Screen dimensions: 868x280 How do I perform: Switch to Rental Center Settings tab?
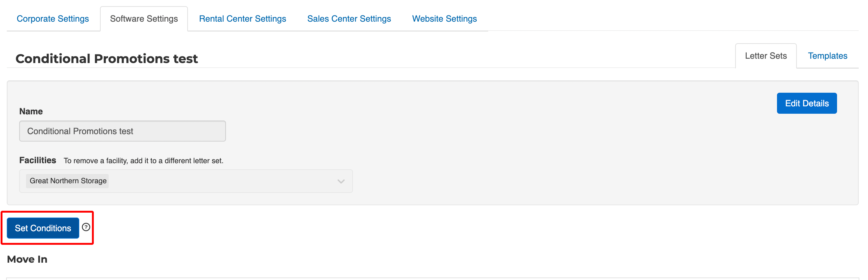coord(242,19)
